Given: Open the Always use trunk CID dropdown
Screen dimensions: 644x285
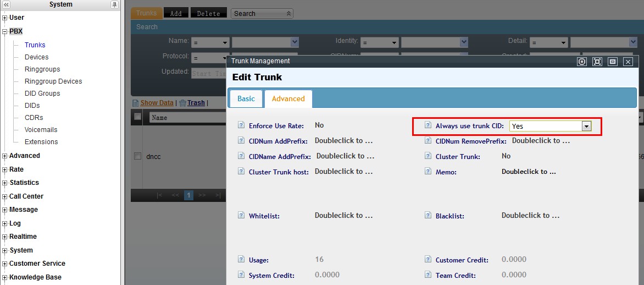Looking at the screenshot, I should 586,126.
